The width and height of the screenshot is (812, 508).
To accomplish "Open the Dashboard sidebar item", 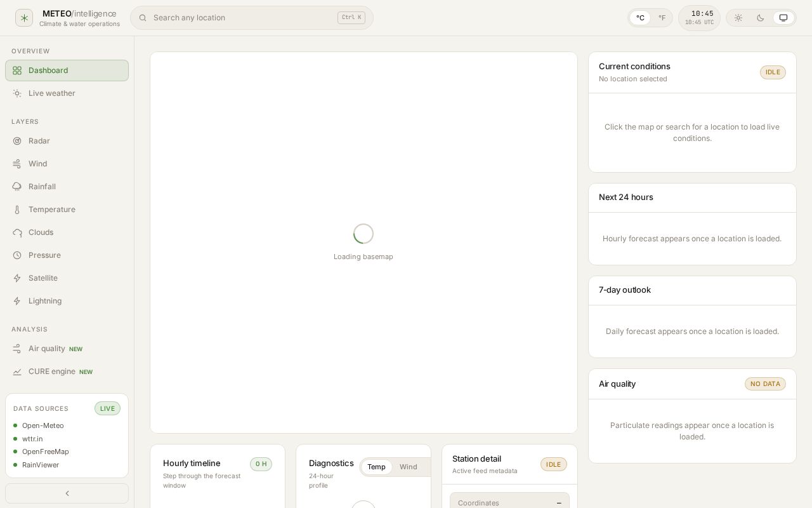I will coord(67,70).
